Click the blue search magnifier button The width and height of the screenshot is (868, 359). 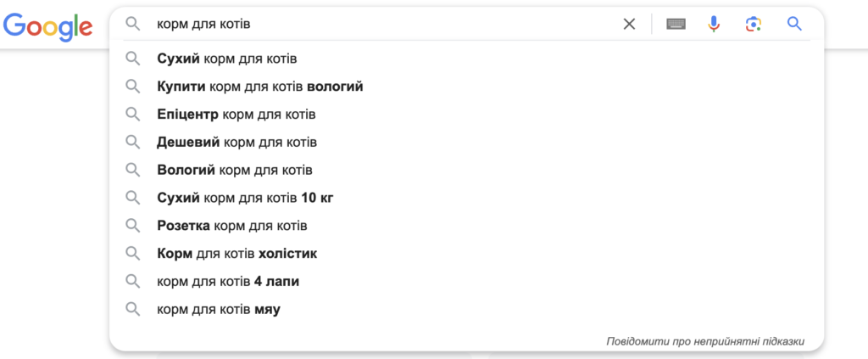click(794, 24)
